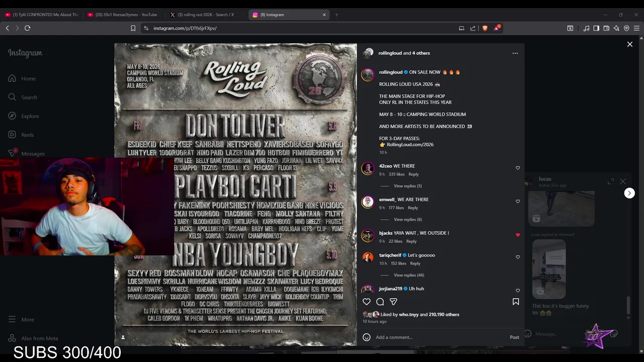Like the 42ceo comment
This screenshot has width=644, height=362.
[518, 168]
